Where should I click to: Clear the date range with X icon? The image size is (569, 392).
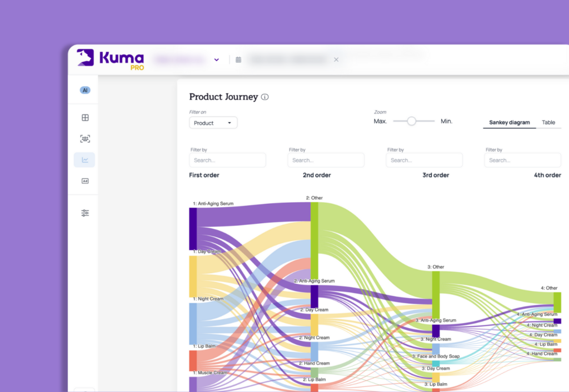point(336,59)
